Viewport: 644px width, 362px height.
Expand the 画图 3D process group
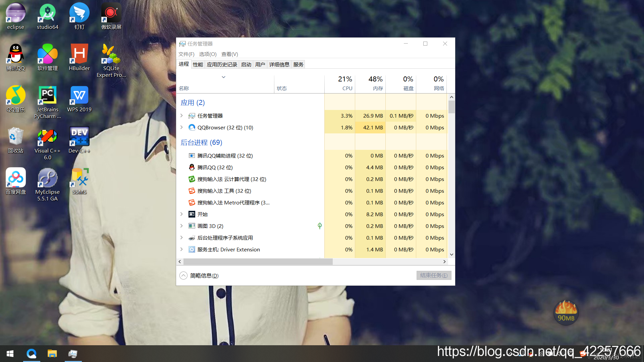click(x=181, y=226)
